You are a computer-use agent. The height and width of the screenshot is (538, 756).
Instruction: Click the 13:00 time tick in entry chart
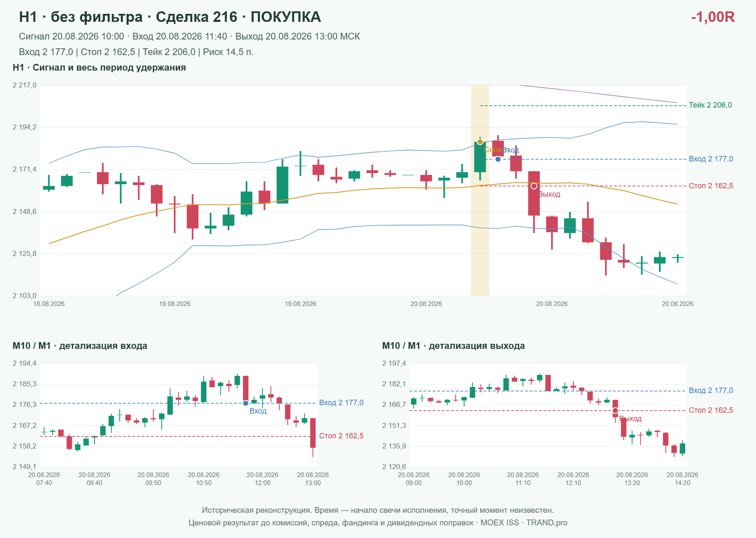[x=313, y=483]
